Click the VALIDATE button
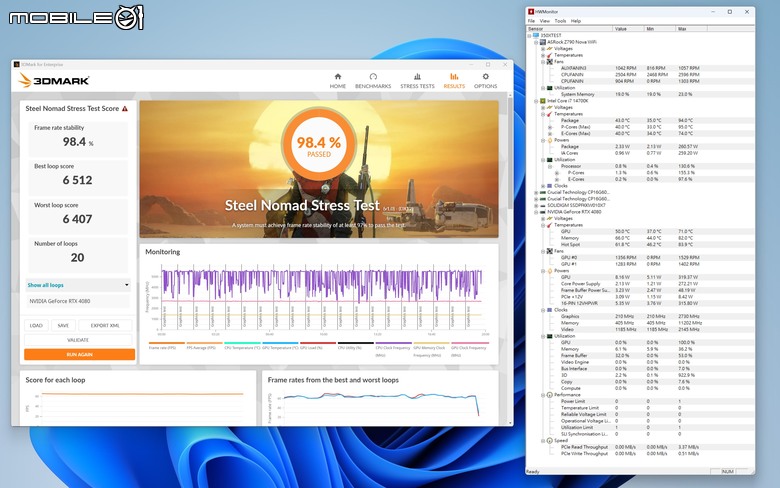The width and height of the screenshot is (780, 488). [x=78, y=340]
